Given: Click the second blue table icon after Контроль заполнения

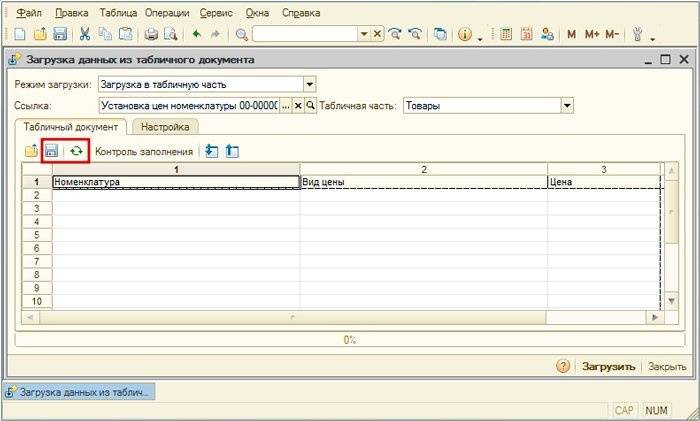Looking at the screenshot, I should click(x=232, y=151).
